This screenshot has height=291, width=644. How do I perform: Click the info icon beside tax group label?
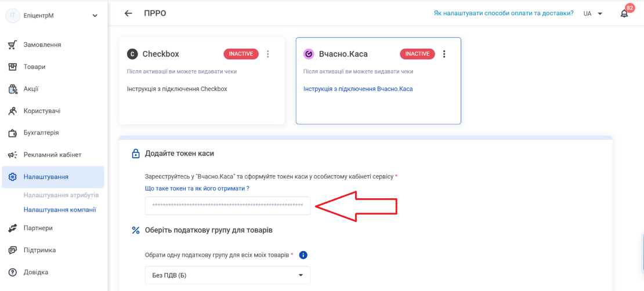click(303, 255)
